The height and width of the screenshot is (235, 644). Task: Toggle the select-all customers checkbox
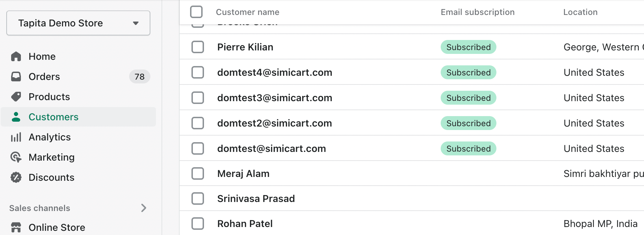coord(196,12)
